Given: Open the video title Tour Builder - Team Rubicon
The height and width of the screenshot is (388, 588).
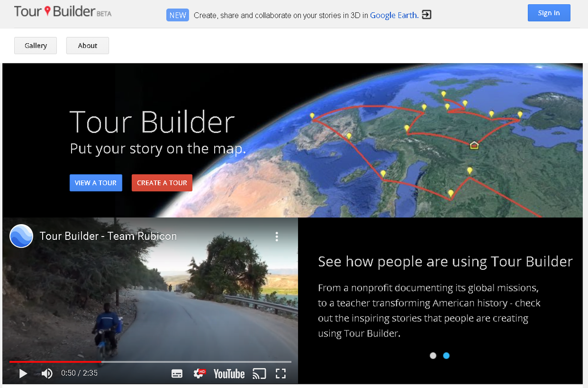Looking at the screenshot, I should click(x=108, y=236).
